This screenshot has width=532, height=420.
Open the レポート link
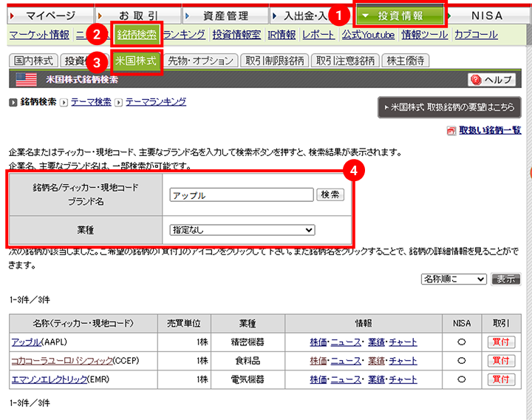318,35
